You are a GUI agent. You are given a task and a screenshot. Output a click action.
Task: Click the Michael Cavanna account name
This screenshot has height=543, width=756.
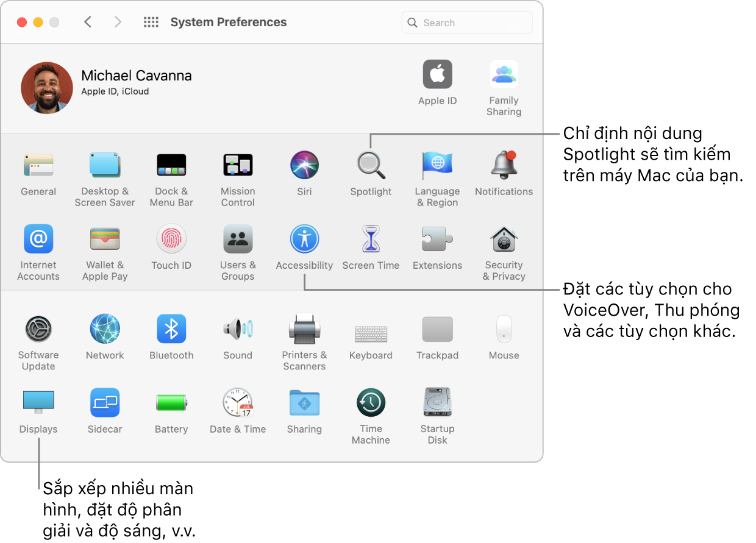137,76
